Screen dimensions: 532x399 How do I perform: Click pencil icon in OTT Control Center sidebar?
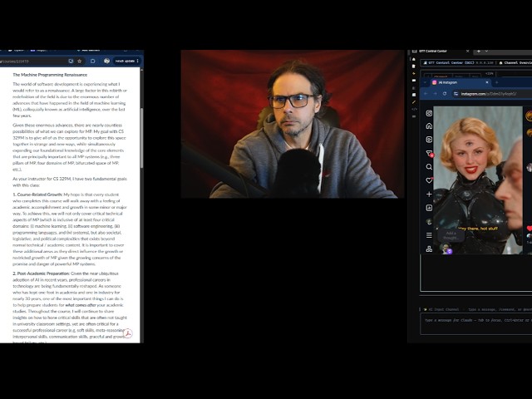[414, 101]
